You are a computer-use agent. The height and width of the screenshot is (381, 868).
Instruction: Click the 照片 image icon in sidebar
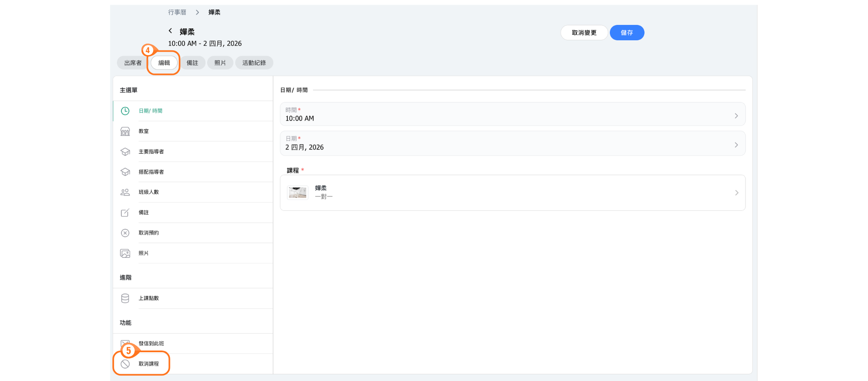pos(125,253)
